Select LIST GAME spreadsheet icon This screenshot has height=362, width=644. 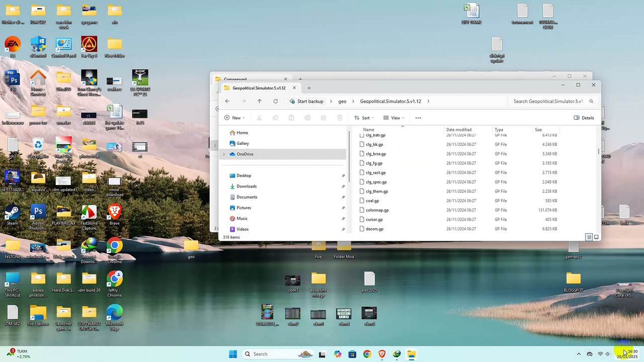(x=471, y=14)
